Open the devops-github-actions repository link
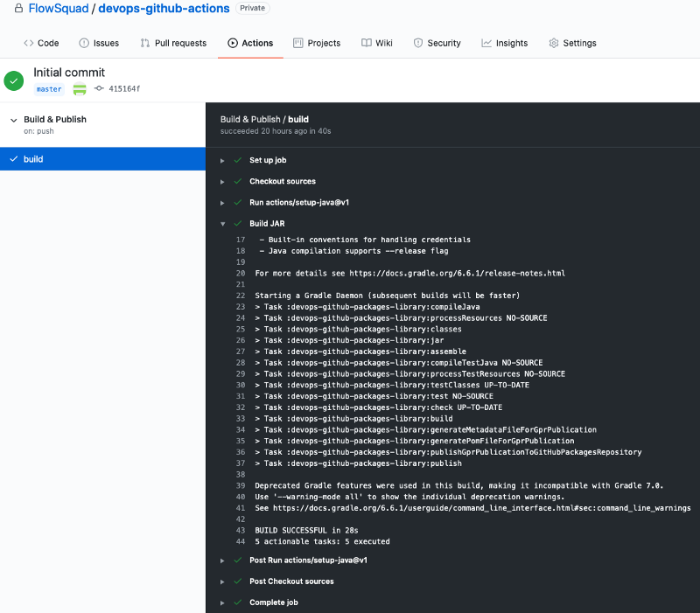700x613 pixels. (164, 9)
